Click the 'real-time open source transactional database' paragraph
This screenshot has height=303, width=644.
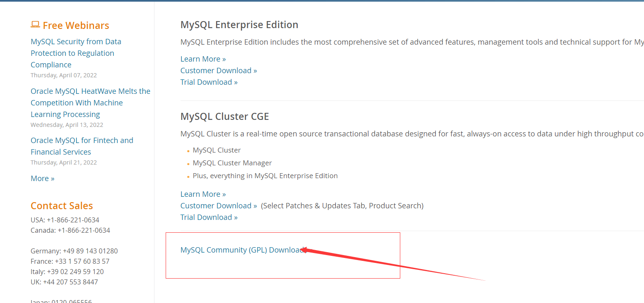click(412, 134)
